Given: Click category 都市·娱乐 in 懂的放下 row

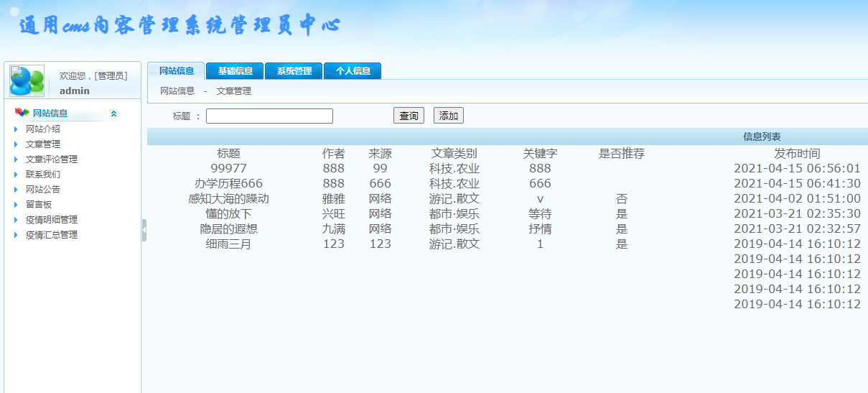Looking at the screenshot, I should point(454,214).
